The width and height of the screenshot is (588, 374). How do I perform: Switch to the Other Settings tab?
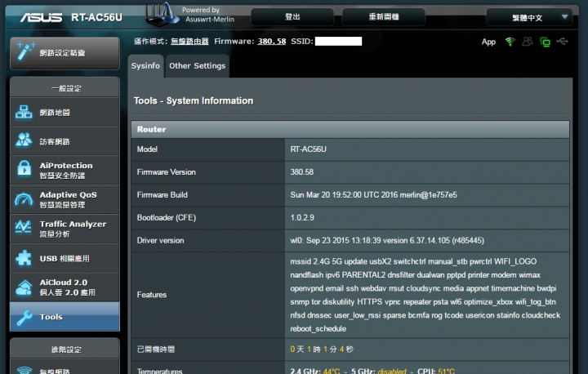click(198, 66)
